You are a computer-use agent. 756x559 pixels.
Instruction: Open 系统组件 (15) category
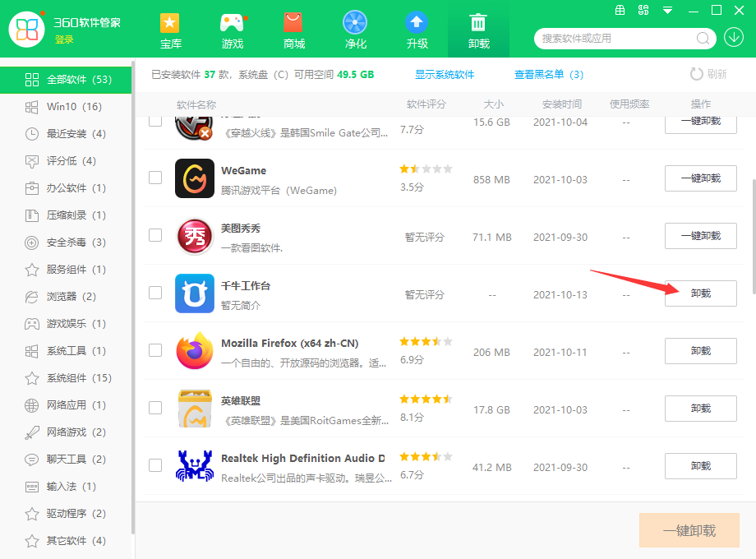(x=66, y=377)
